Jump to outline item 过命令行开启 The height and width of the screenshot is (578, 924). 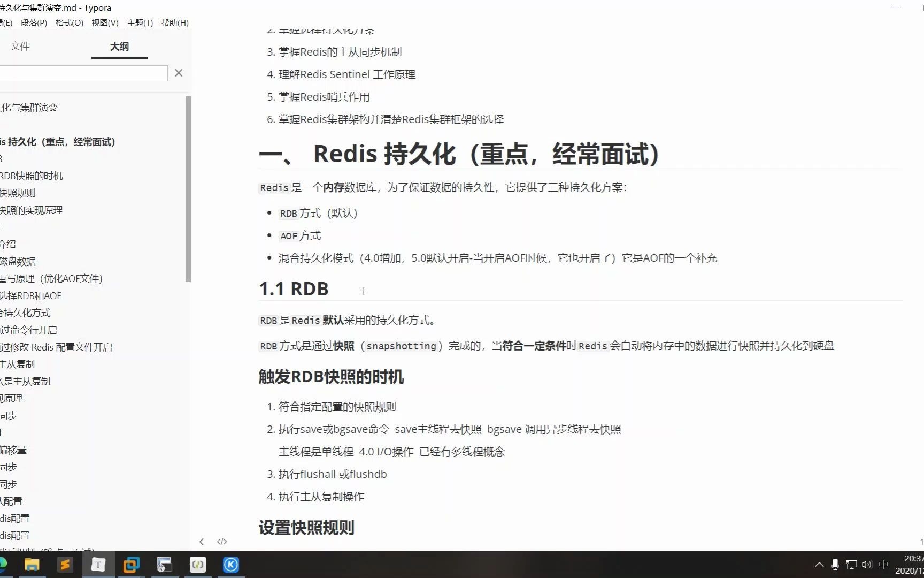point(28,330)
